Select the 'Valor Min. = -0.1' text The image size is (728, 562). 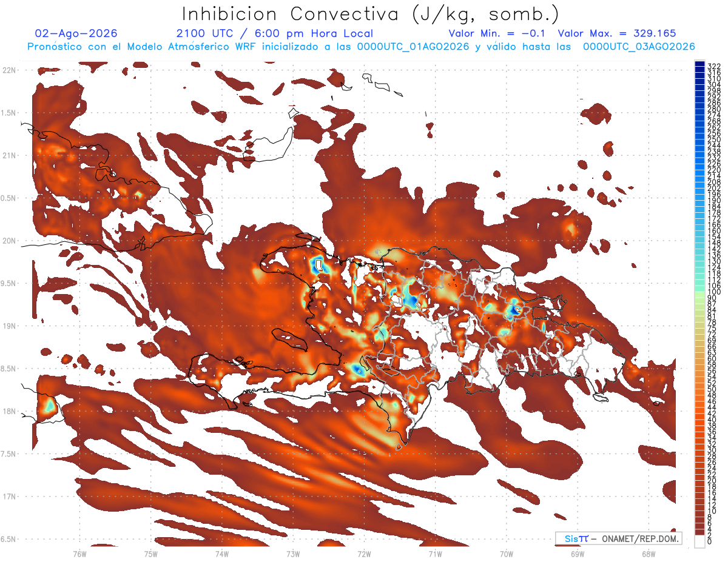click(x=497, y=33)
